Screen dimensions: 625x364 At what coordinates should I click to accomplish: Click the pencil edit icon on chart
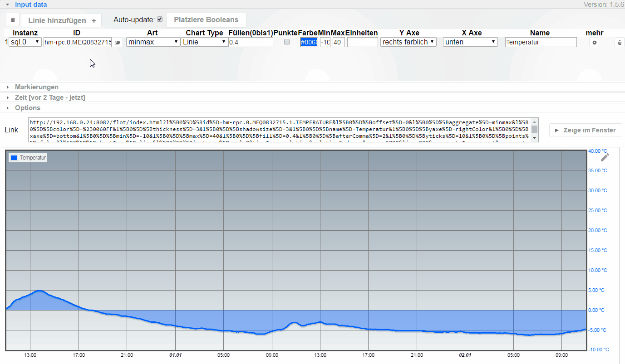605,157
